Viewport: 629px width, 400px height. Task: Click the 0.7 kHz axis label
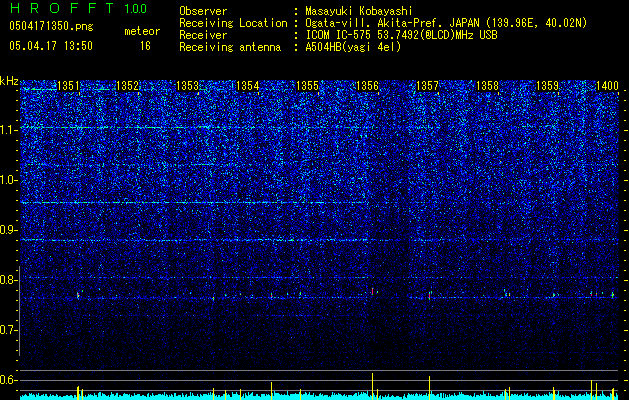pos(9,330)
